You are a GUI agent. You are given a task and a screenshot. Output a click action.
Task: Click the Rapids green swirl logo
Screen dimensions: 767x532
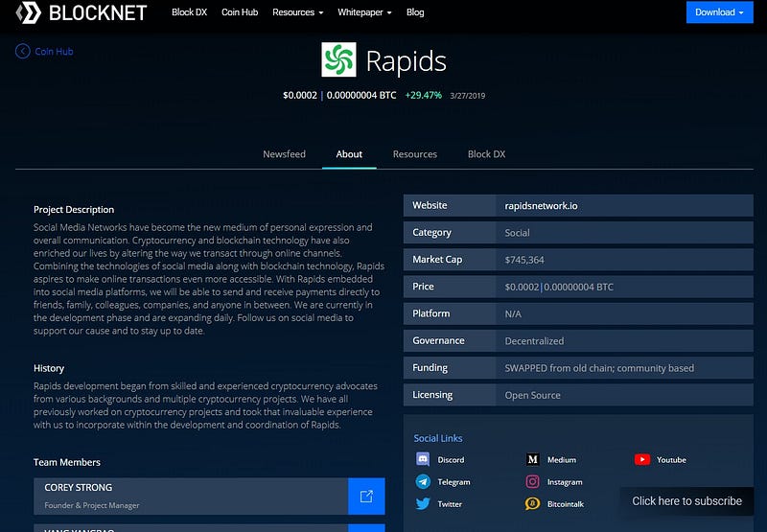click(338, 59)
